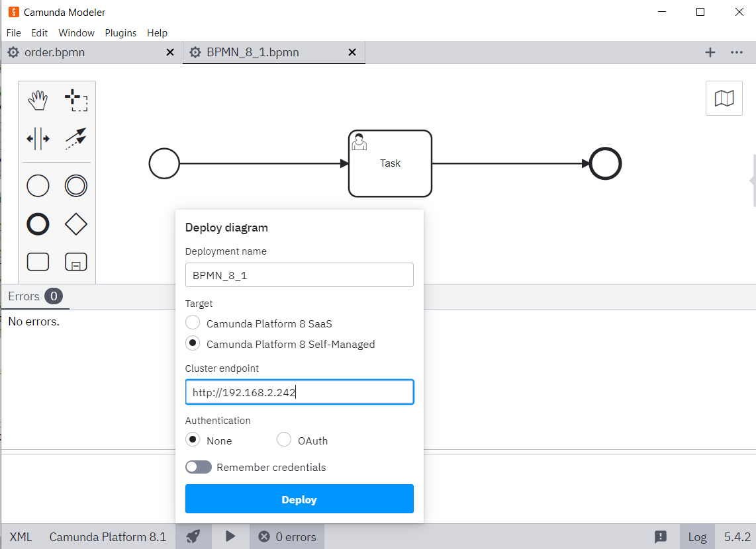Activate the lasso selection tool
Viewport: 756px width, 549px height.
[x=76, y=101]
